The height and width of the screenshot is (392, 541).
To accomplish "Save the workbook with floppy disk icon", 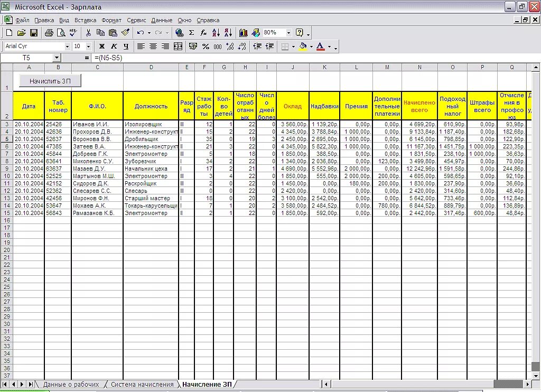I will coord(33,33).
